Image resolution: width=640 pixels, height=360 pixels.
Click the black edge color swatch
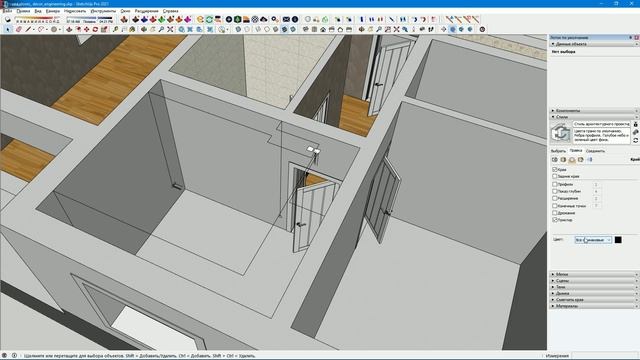tap(618, 240)
